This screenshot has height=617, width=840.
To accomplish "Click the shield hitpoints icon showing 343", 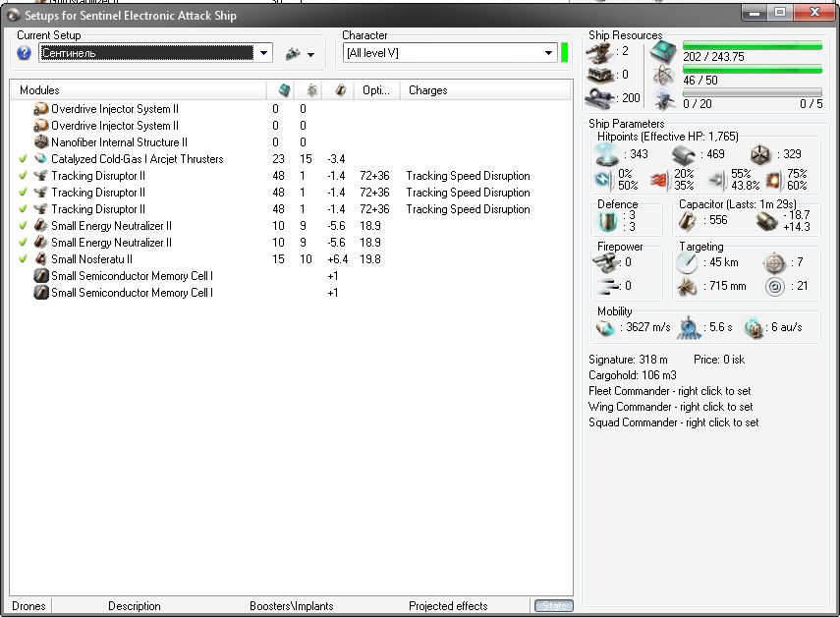I will coord(607,154).
